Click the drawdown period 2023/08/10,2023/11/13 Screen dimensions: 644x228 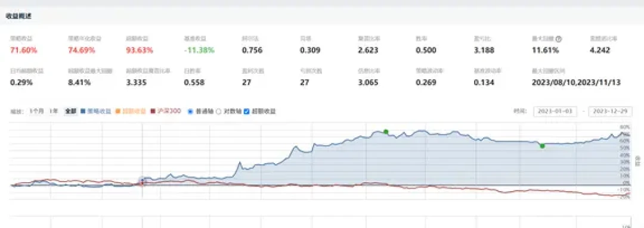point(576,82)
